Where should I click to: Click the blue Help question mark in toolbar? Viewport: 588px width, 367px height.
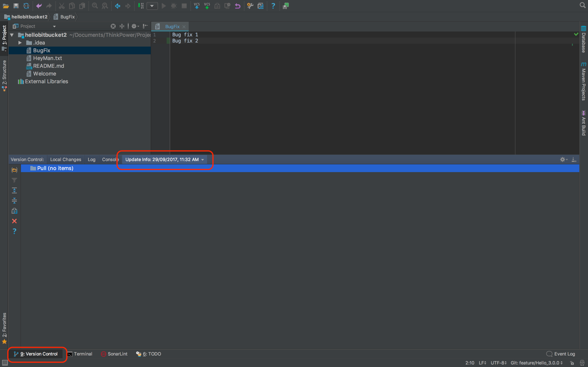pyautogui.click(x=273, y=6)
